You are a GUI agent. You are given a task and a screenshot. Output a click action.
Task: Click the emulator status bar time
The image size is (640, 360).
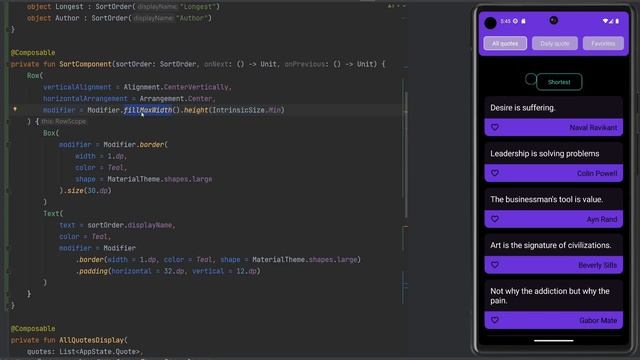(x=505, y=21)
